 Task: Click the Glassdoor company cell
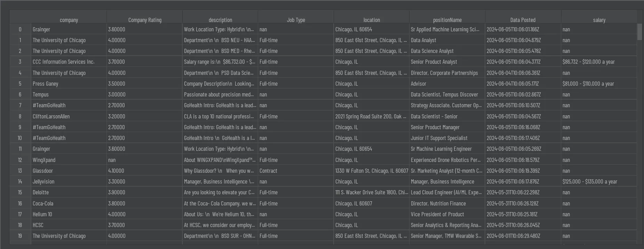pos(69,171)
